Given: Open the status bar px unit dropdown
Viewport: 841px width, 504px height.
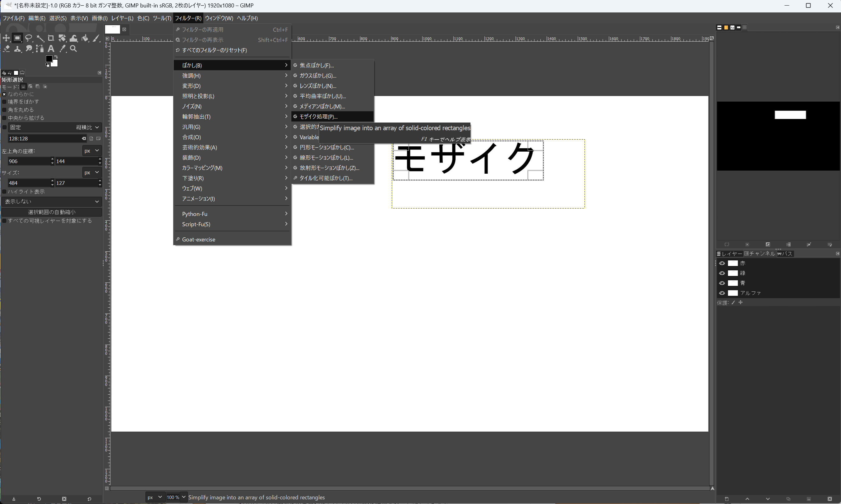Looking at the screenshot, I should point(155,497).
